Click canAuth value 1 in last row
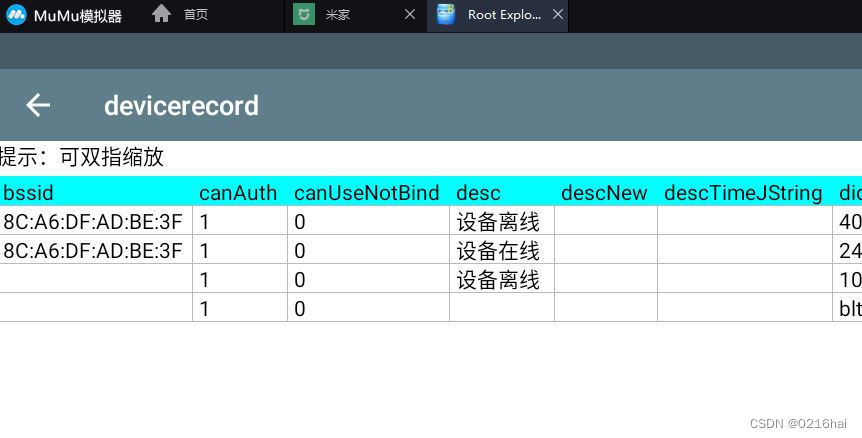The image size is (862, 438). click(x=240, y=308)
